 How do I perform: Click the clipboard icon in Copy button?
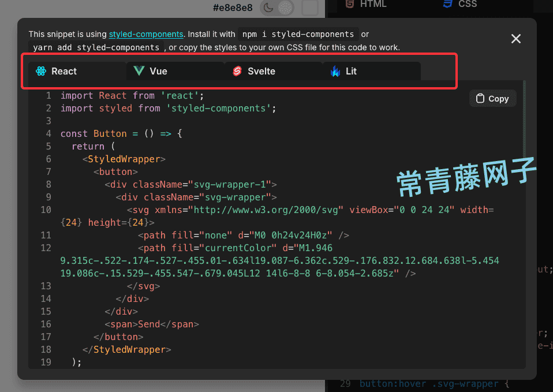click(480, 99)
